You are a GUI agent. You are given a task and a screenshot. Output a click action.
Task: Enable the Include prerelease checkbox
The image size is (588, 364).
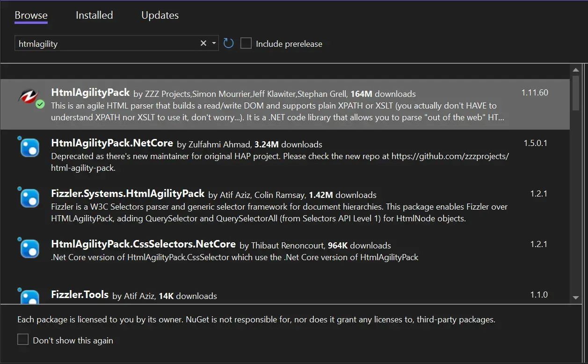(x=246, y=44)
